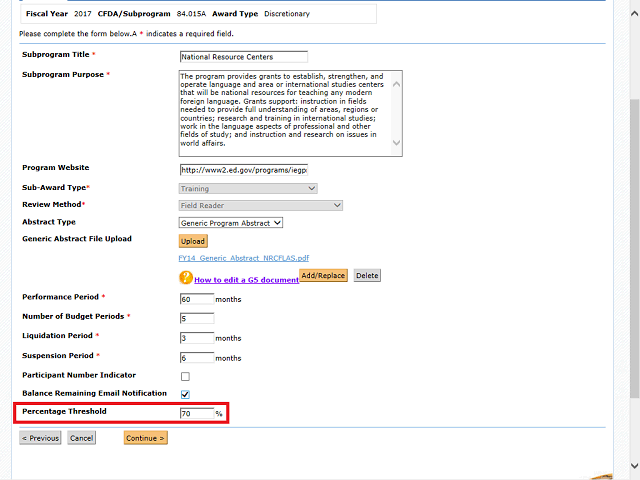Screen dimensions: 640x480
Task: Click the question mark help icon
Action: (x=186, y=278)
